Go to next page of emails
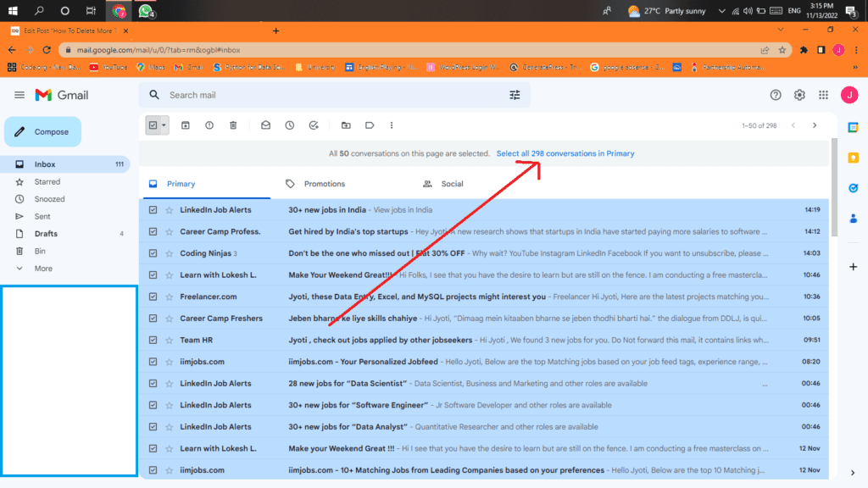Image resolution: width=868 pixels, height=488 pixels. coord(815,125)
